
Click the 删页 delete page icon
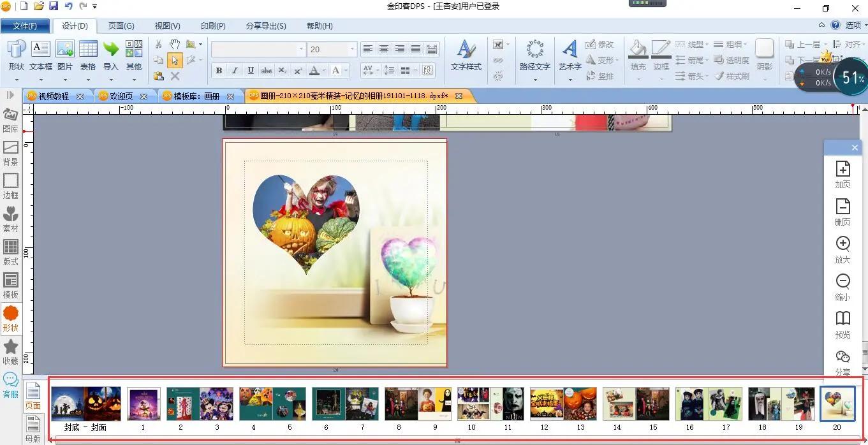click(842, 212)
